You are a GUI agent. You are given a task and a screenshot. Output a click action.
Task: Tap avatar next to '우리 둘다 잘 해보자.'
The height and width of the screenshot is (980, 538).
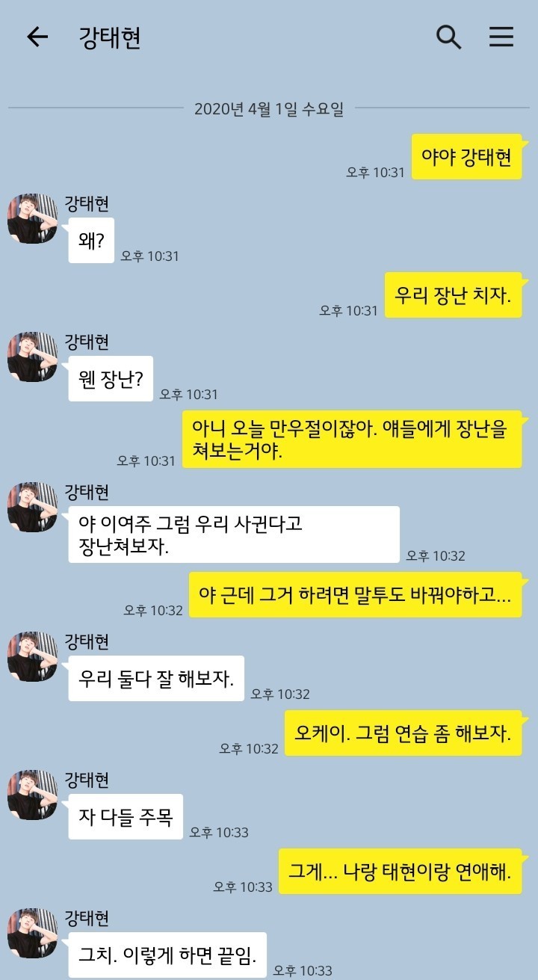(33, 656)
